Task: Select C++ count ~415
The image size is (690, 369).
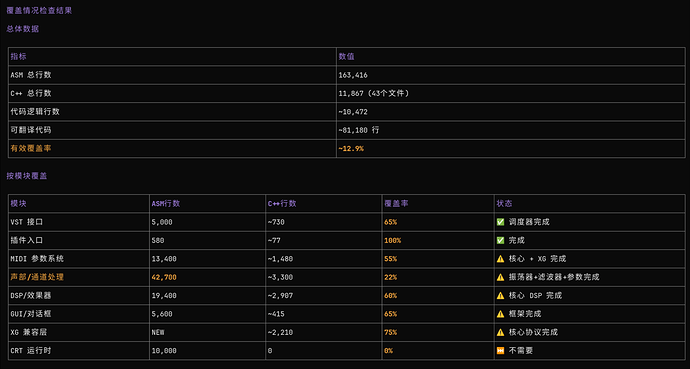Action: coord(276,314)
